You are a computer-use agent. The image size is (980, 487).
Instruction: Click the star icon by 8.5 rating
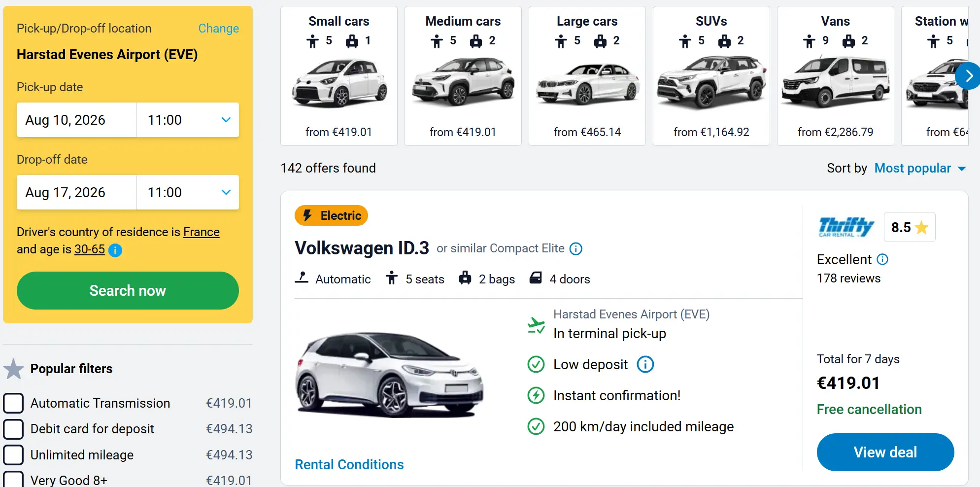[921, 227]
